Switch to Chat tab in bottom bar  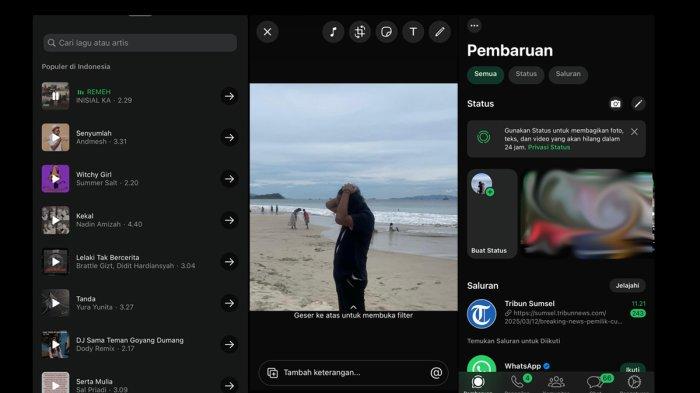click(596, 383)
